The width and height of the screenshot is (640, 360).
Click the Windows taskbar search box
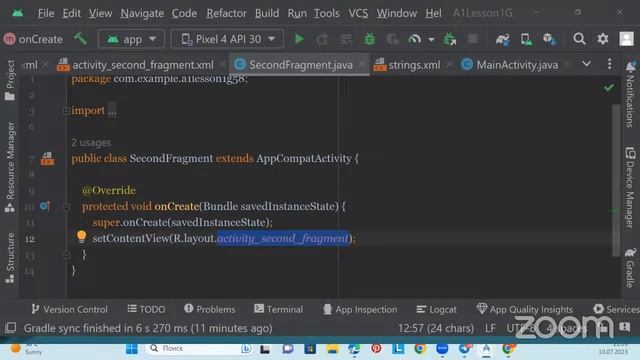200,349
